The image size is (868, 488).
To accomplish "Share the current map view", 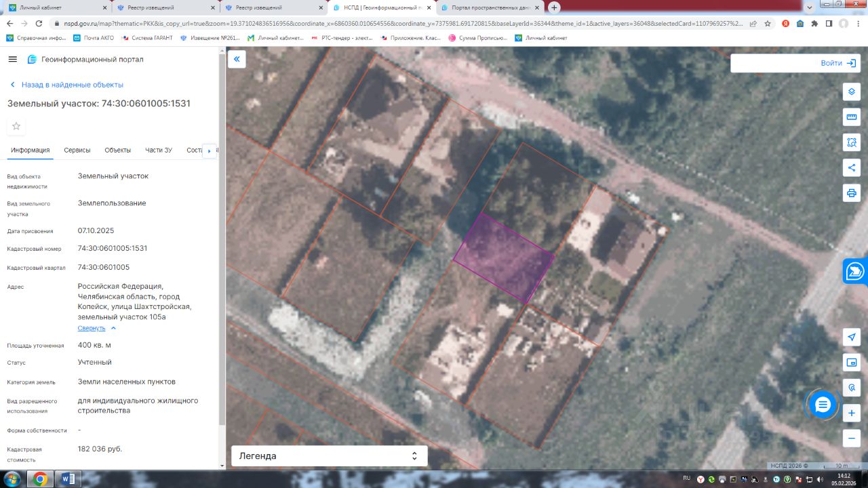I will click(852, 167).
